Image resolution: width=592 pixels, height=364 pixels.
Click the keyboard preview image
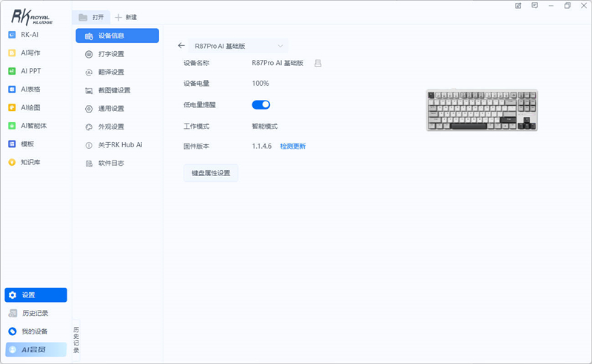pos(482,111)
